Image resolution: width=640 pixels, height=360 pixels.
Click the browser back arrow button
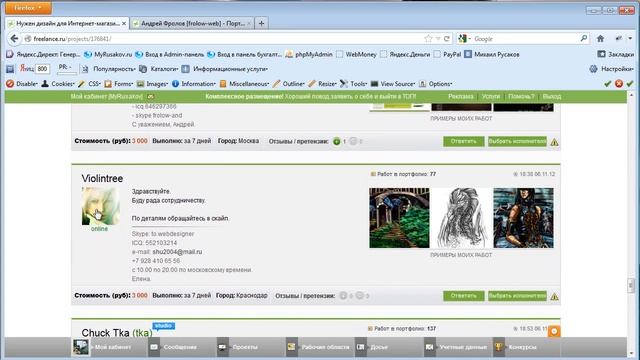(x=14, y=39)
